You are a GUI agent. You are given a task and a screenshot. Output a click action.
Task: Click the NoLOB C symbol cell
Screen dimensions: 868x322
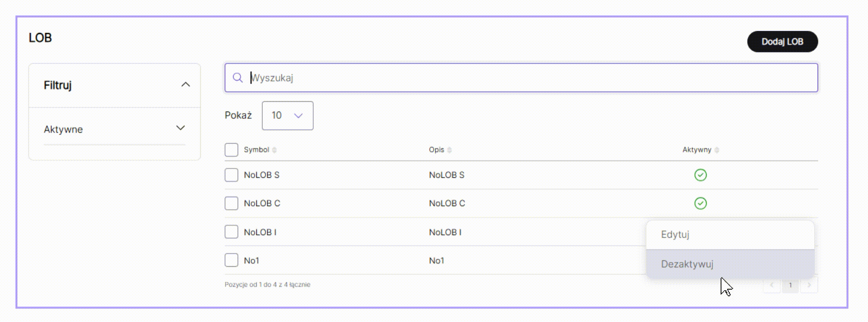[x=262, y=203]
